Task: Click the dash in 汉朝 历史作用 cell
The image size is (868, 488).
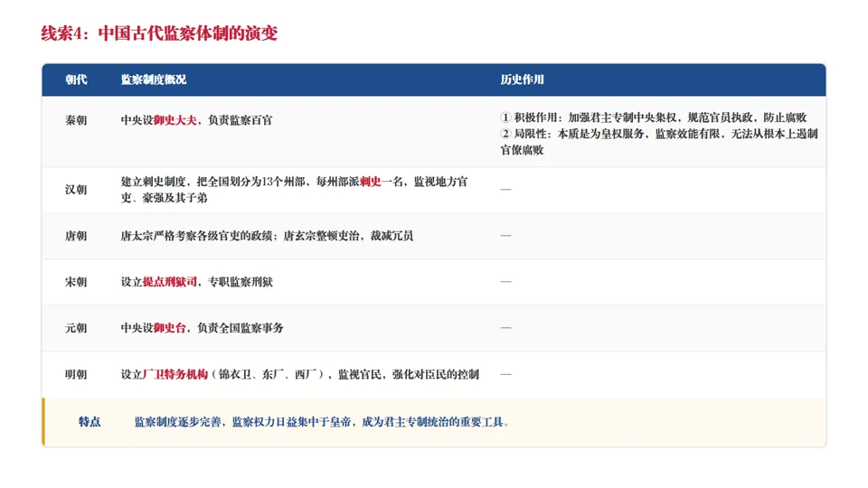Action: pyautogui.click(x=505, y=189)
